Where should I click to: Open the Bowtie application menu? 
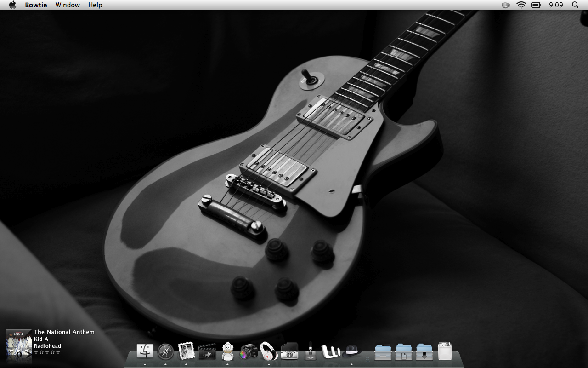click(x=36, y=5)
